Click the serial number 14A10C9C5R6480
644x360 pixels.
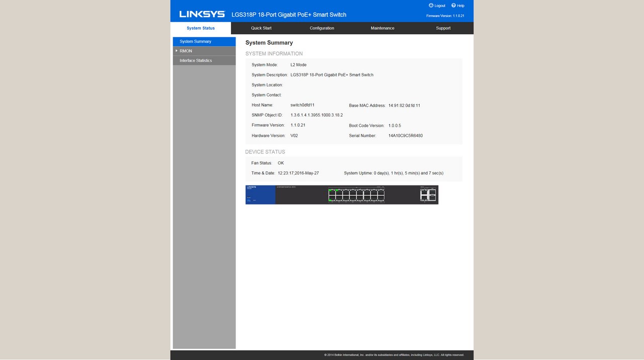[406, 136]
